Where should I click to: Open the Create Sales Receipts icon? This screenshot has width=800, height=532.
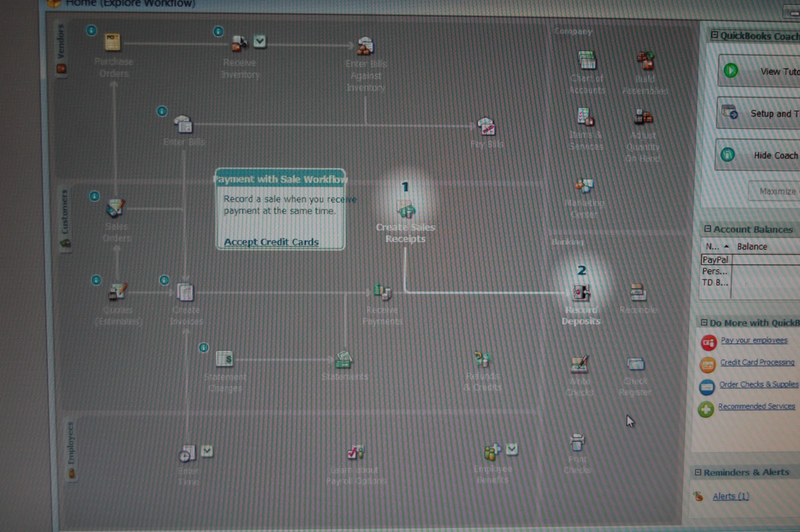[406, 209]
